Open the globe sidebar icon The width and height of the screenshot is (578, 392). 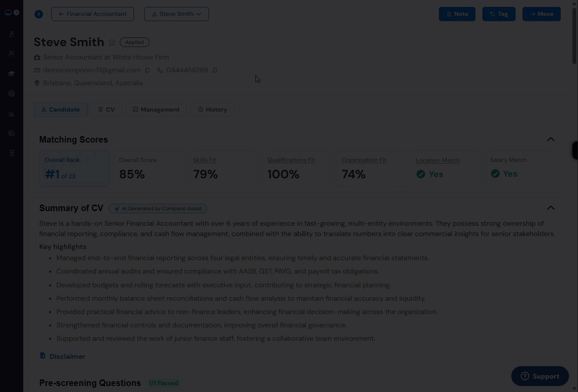[12, 93]
